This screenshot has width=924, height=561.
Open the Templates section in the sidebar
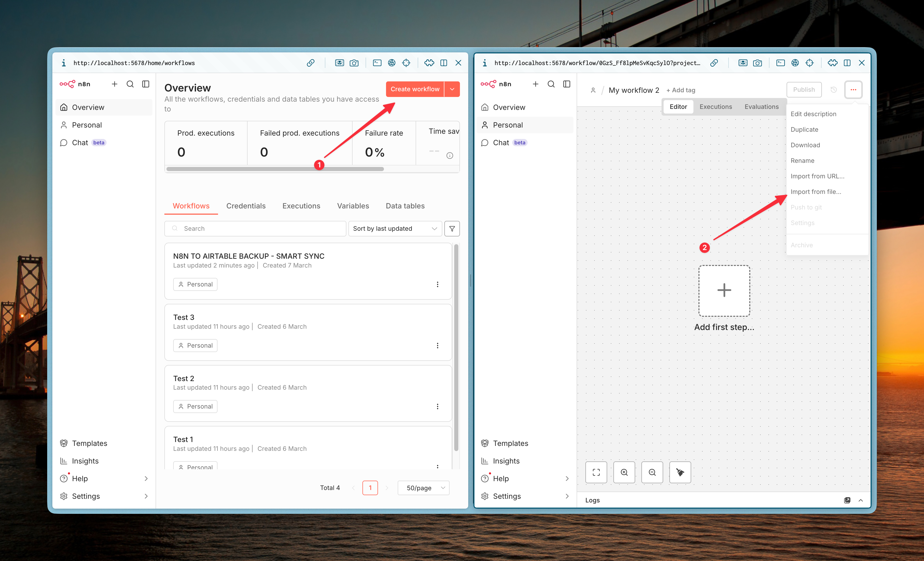[x=89, y=443]
